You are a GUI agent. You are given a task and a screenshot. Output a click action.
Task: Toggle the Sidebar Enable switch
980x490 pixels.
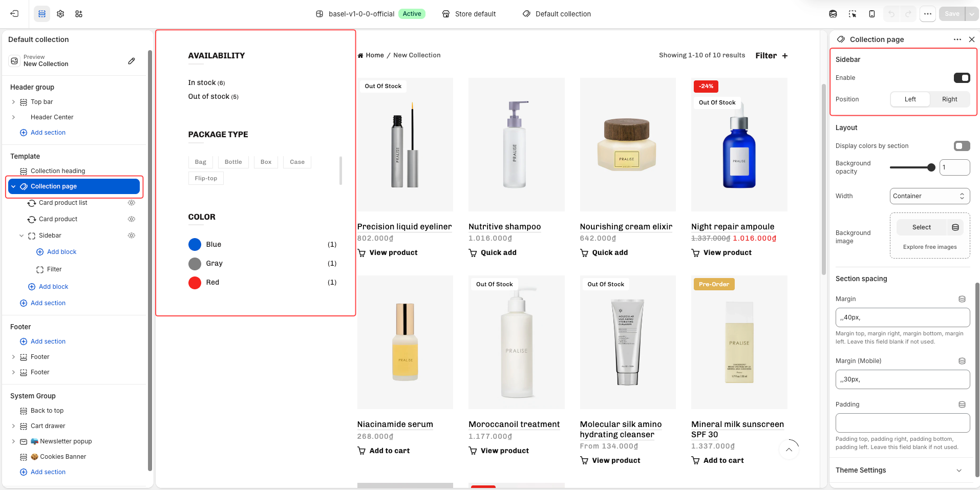click(962, 78)
